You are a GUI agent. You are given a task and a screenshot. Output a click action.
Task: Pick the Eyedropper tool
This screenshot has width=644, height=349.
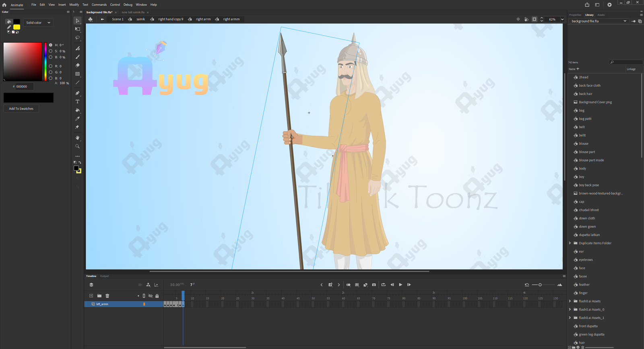[78, 119]
